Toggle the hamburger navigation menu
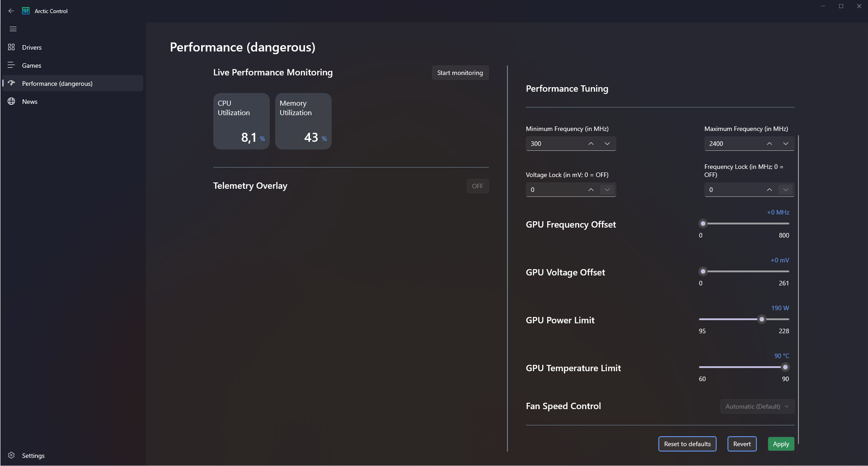 click(13, 29)
